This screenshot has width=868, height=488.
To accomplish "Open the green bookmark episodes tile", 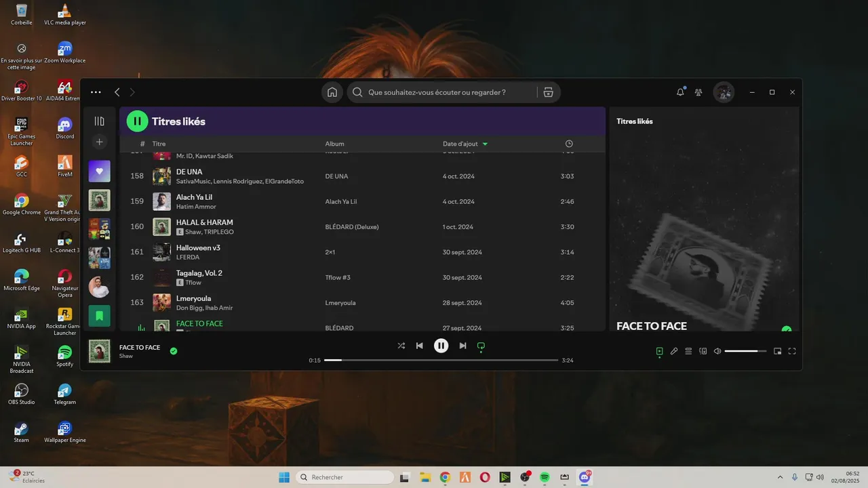I will [99, 316].
